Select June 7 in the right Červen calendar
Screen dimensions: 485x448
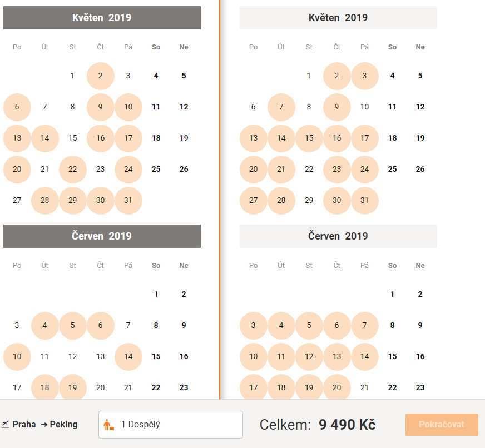pos(365,325)
